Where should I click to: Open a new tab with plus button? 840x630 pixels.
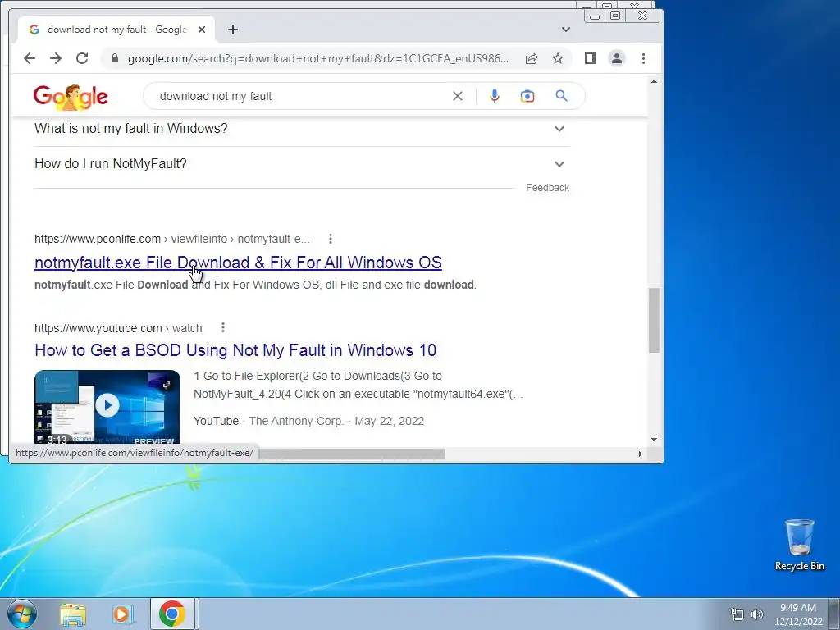[x=232, y=30]
